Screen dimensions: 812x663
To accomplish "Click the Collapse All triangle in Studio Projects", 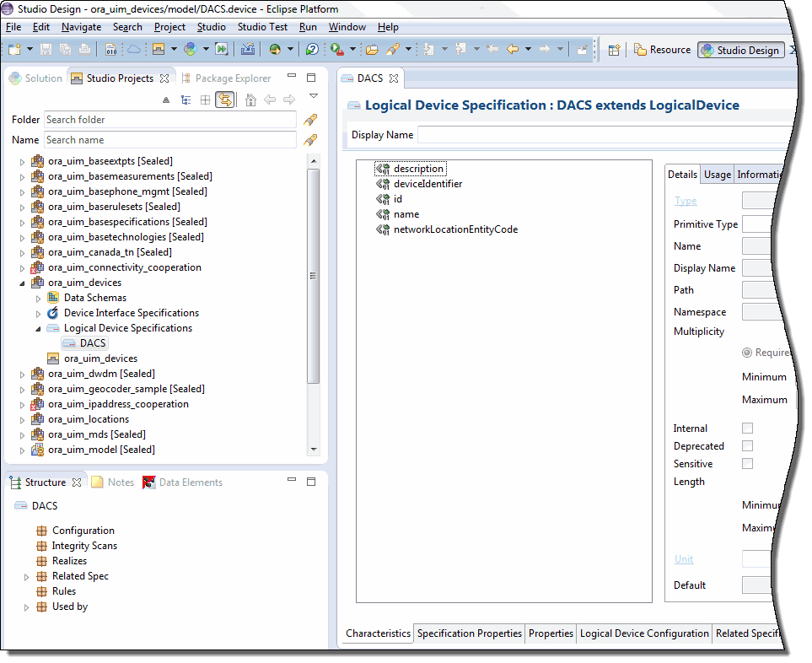I will coord(166,100).
